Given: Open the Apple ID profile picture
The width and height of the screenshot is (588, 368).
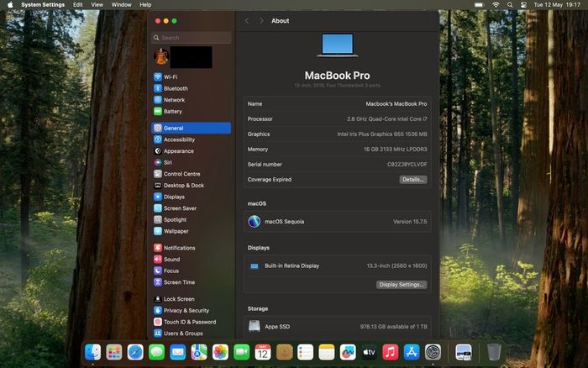Looking at the screenshot, I should 161,56.
